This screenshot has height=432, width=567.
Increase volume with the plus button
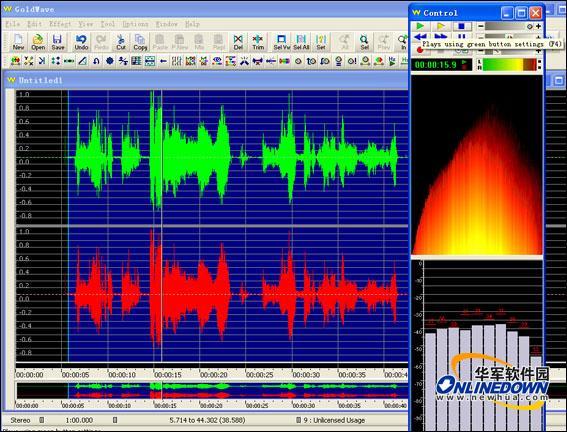[x=538, y=26]
